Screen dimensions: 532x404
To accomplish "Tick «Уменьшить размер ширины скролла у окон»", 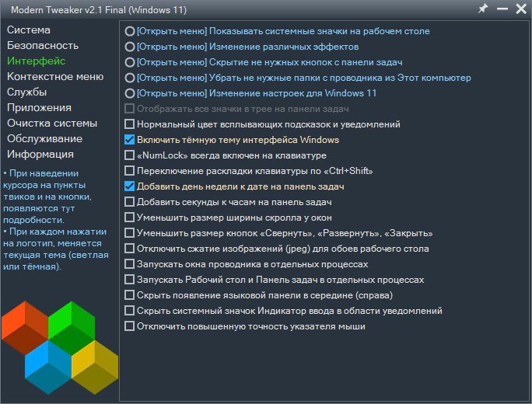I will point(129,218).
